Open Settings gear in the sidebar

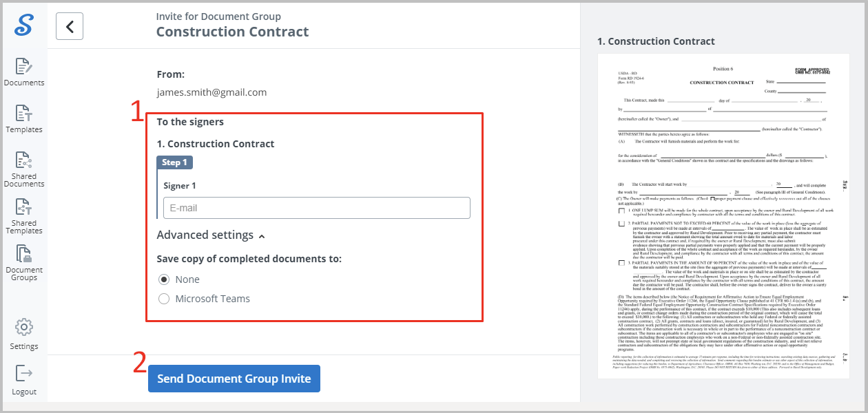24,334
